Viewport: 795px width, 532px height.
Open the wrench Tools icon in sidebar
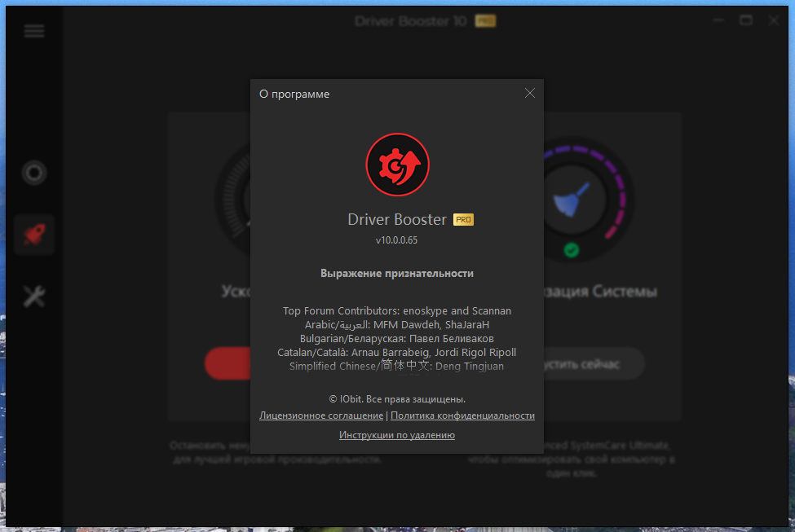point(34,296)
